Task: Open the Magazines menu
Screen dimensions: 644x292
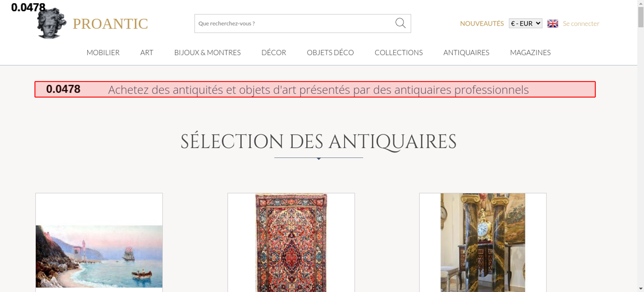Action: tap(530, 52)
